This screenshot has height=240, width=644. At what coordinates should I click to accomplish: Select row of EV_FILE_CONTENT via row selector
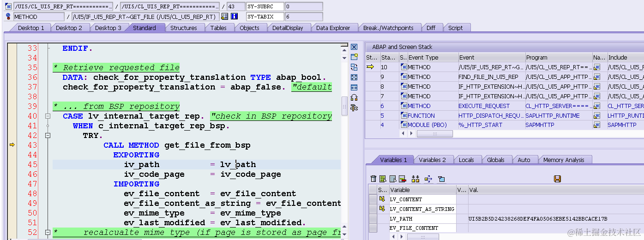coord(373,228)
